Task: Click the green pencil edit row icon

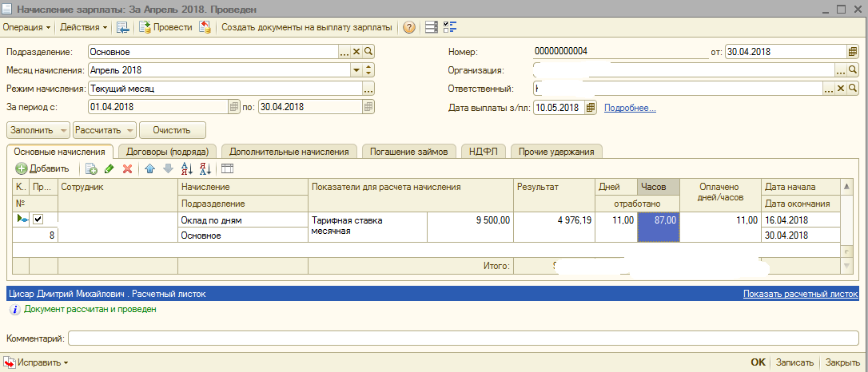Action: tap(109, 168)
